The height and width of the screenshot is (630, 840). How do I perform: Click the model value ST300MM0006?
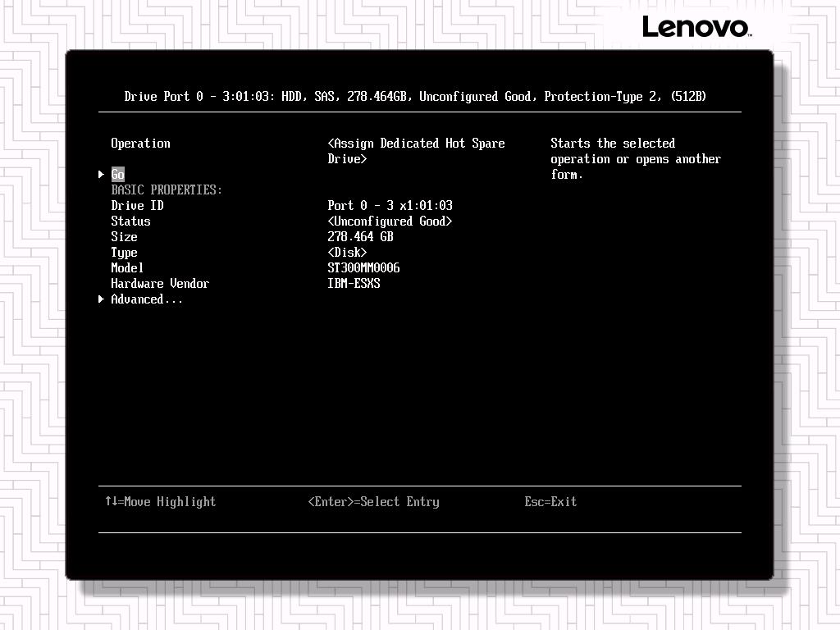(363, 268)
